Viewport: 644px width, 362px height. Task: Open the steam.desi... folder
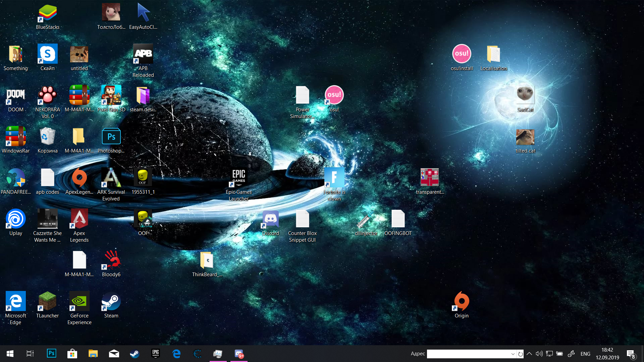click(x=143, y=99)
